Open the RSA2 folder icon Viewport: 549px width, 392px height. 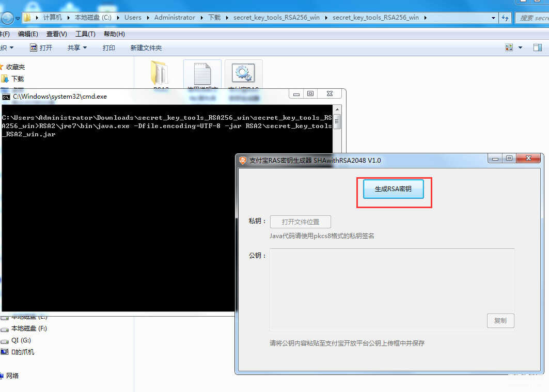coord(160,73)
